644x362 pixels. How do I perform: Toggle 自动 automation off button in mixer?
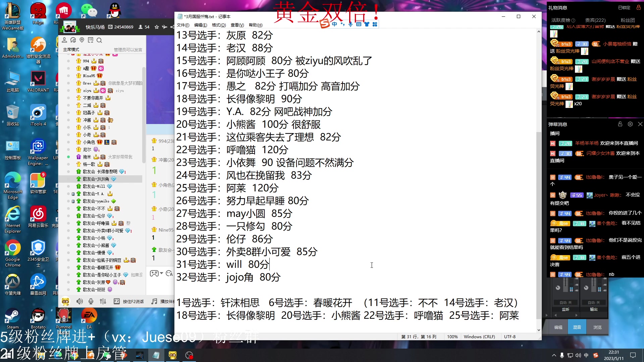click(x=566, y=303)
